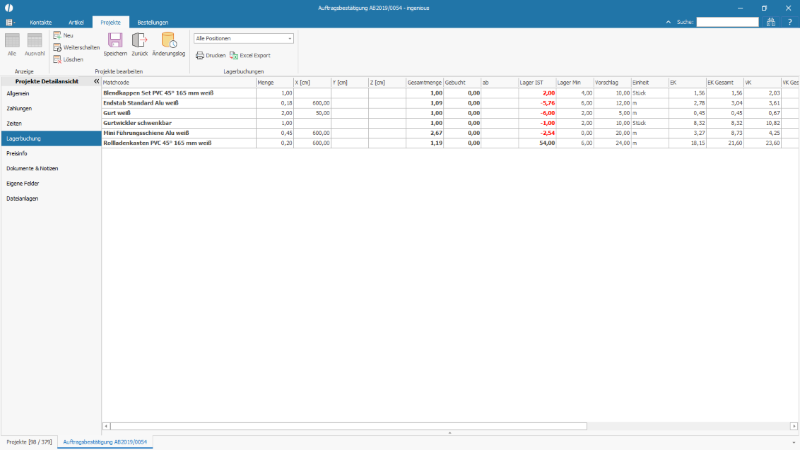Click the binoculars search icon
Screen dimensions: 800x450
(x=771, y=22)
